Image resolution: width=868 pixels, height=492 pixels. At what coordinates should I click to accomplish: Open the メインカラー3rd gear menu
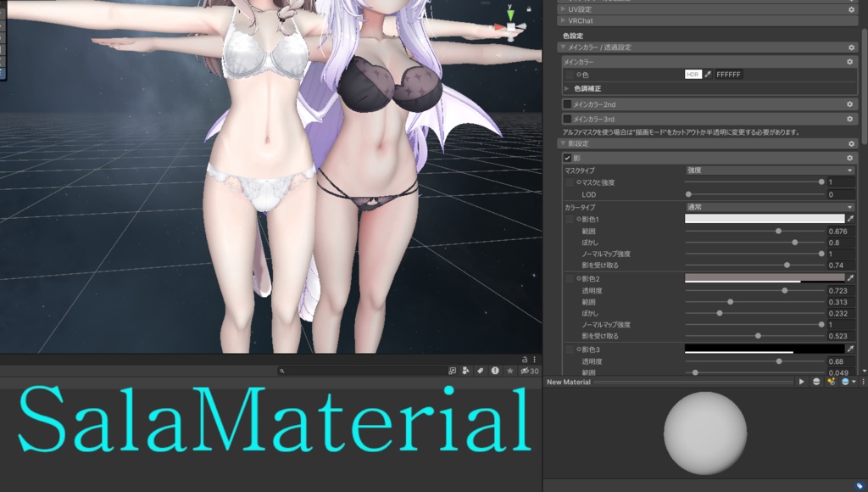[849, 119]
